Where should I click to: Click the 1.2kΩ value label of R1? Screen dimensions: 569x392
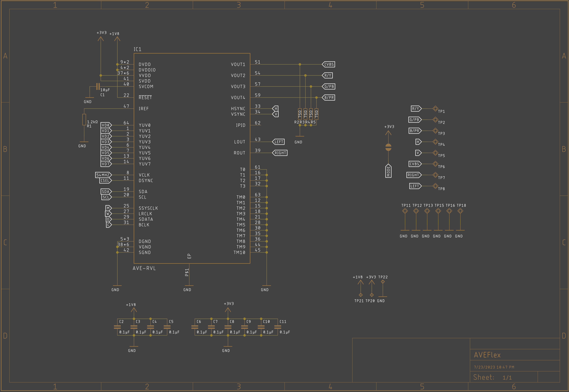(92, 122)
